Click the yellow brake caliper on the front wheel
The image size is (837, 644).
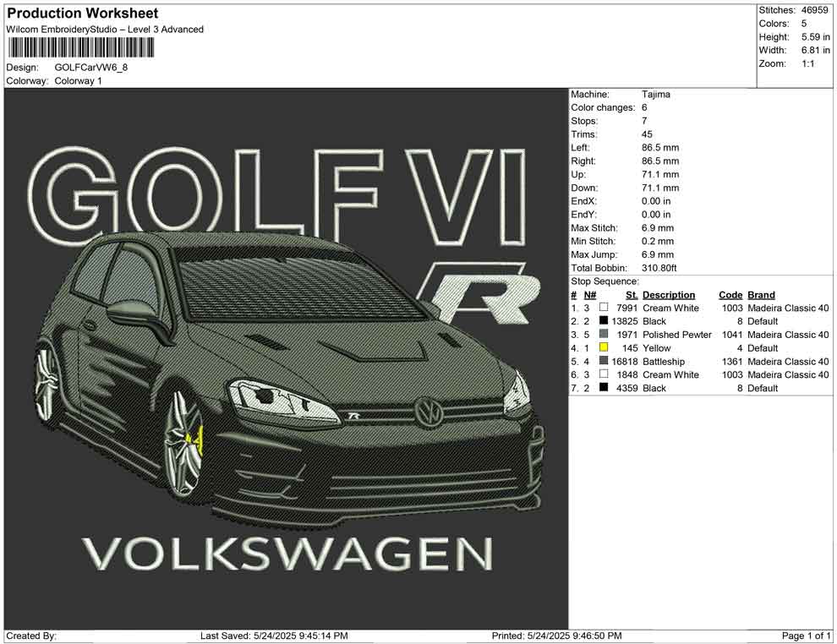(196, 439)
